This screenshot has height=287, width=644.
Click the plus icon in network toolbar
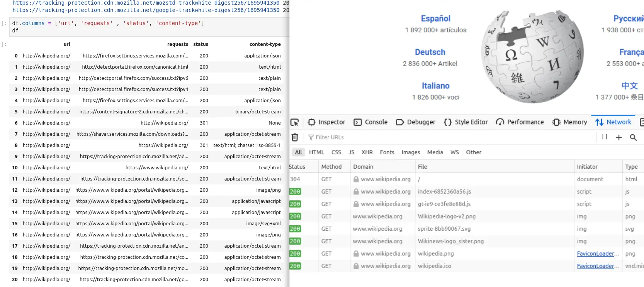click(619, 137)
